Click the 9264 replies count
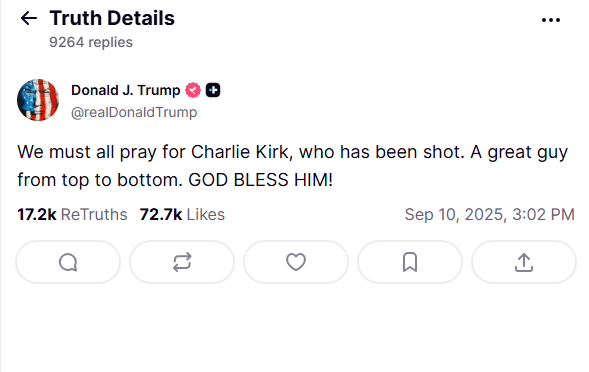The width and height of the screenshot is (589, 372). pyautogui.click(x=91, y=42)
